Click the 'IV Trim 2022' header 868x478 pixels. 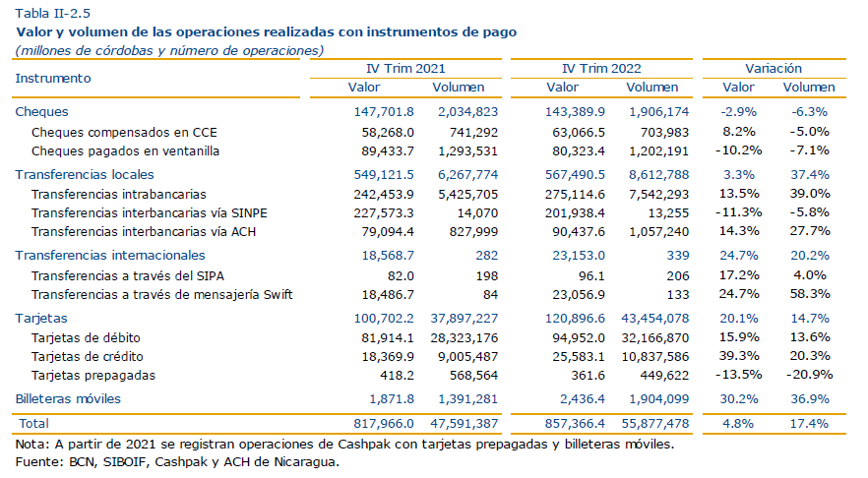[601, 68]
